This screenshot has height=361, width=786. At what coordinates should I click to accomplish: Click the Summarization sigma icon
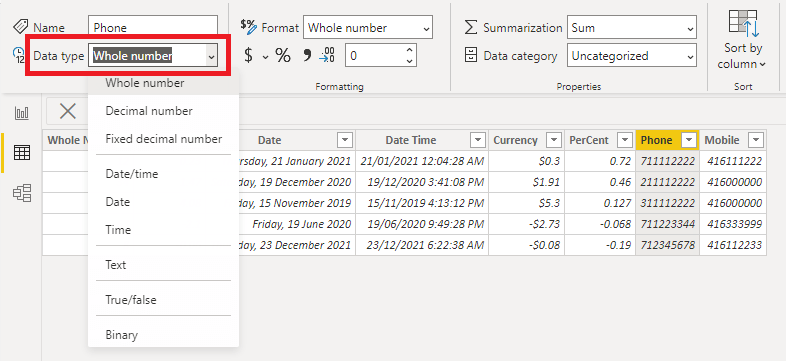pos(470,28)
